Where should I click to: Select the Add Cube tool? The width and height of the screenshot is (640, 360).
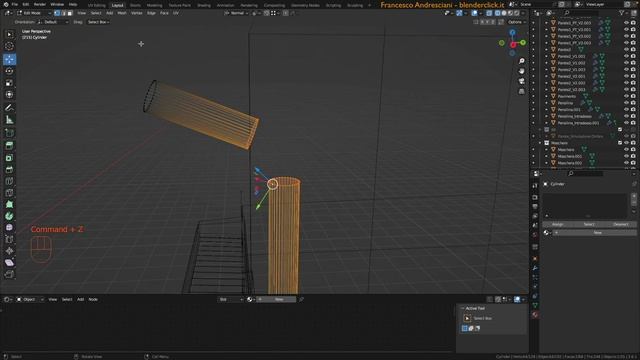coord(9,133)
